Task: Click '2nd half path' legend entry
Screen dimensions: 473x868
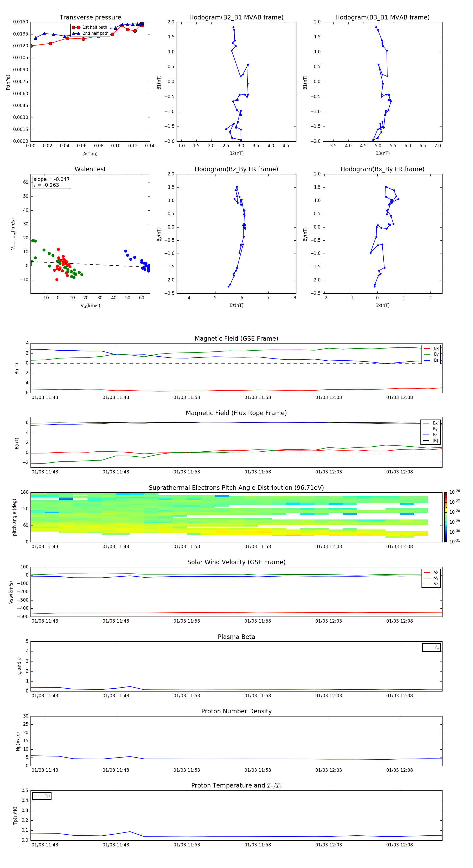Action: 90,33
